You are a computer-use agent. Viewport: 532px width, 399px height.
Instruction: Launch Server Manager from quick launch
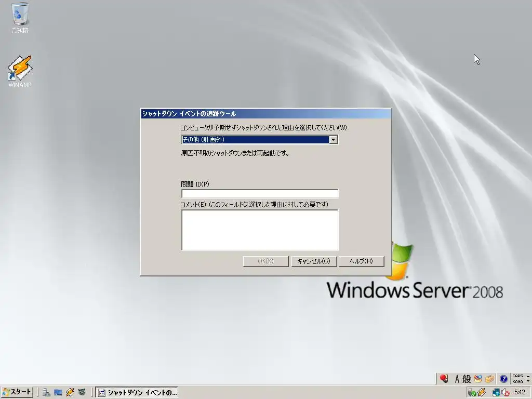click(x=46, y=393)
